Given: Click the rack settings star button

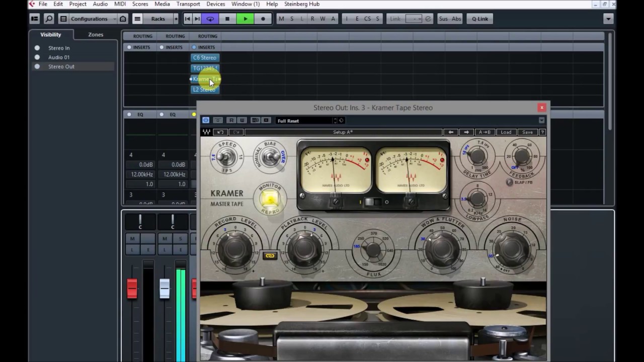Looking at the screenshot, I should (x=176, y=19).
